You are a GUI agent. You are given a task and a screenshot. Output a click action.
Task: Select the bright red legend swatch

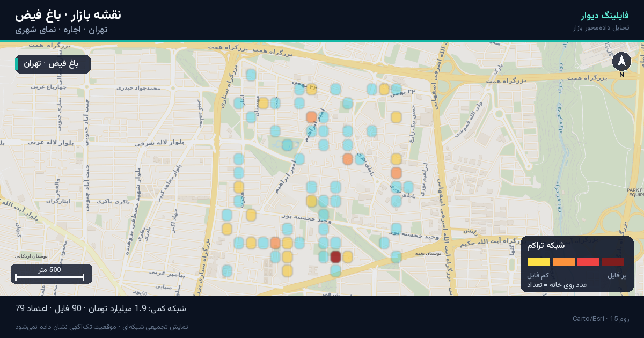[x=588, y=262]
